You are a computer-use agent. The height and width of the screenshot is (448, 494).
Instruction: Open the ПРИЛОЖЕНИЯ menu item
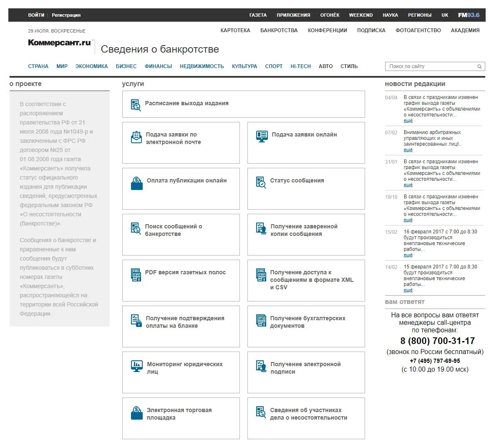click(x=293, y=15)
